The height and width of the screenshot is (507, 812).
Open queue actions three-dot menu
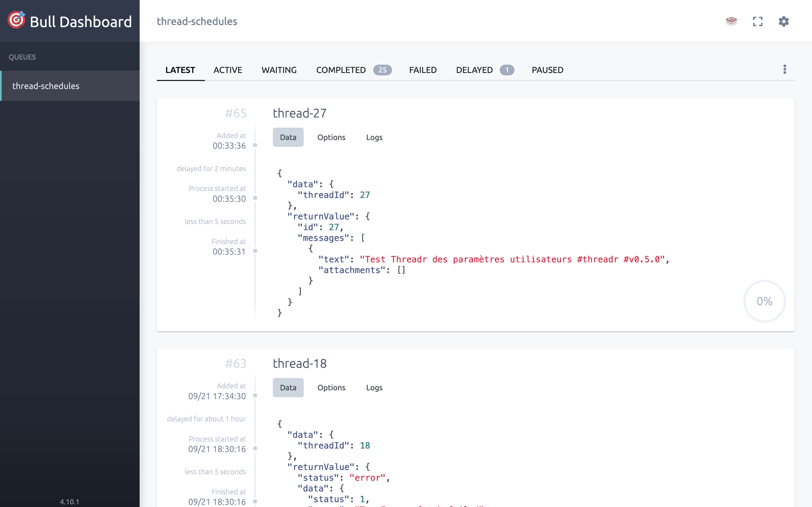(785, 69)
